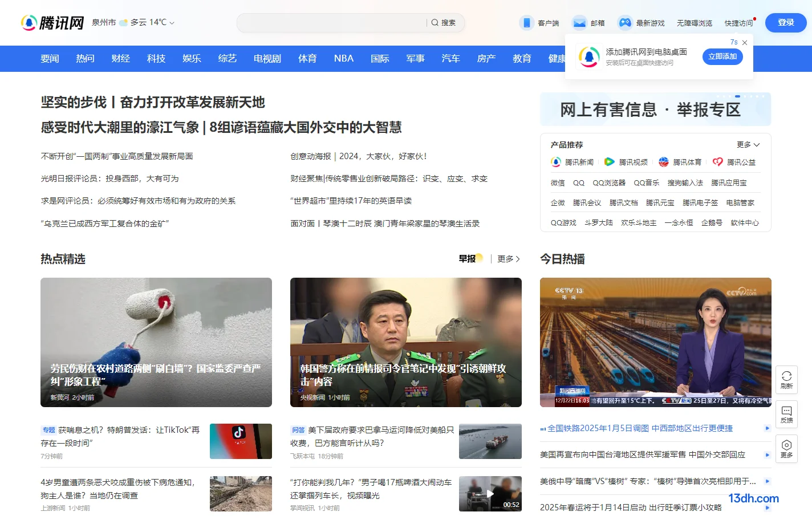
Task: Click the 欢乐斗地主 product link
Action: click(x=639, y=223)
